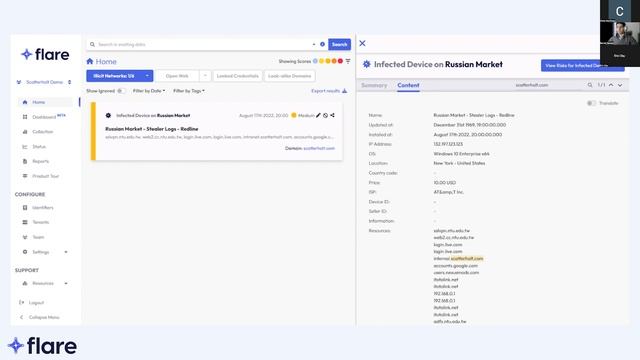Click the accounts.google.com resource entry
This screenshot has height=360, width=640.
pyautogui.click(x=456, y=266)
